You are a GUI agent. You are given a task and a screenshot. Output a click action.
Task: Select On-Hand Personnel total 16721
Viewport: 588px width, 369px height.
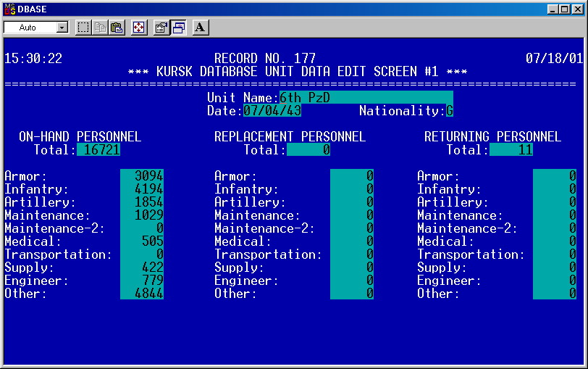click(x=98, y=150)
